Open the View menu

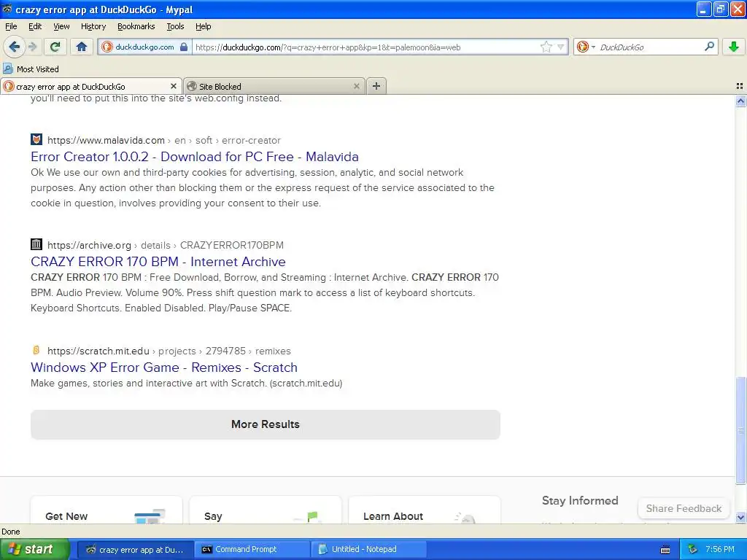(x=61, y=26)
